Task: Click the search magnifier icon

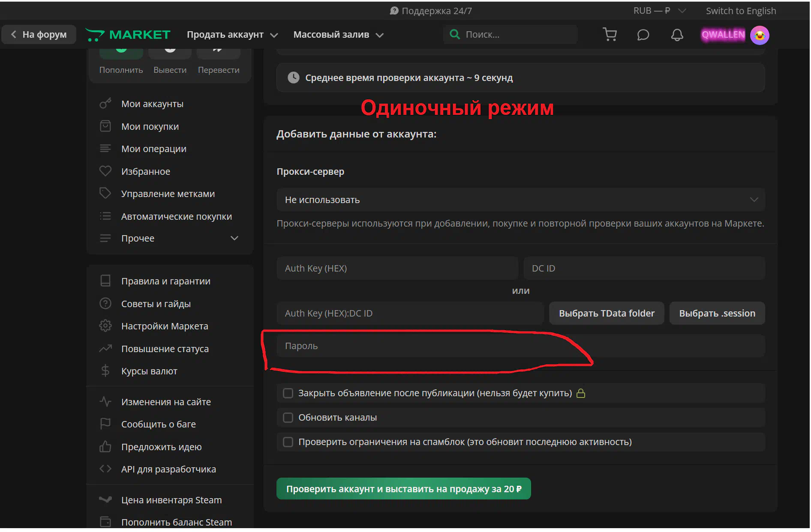Action: point(454,34)
